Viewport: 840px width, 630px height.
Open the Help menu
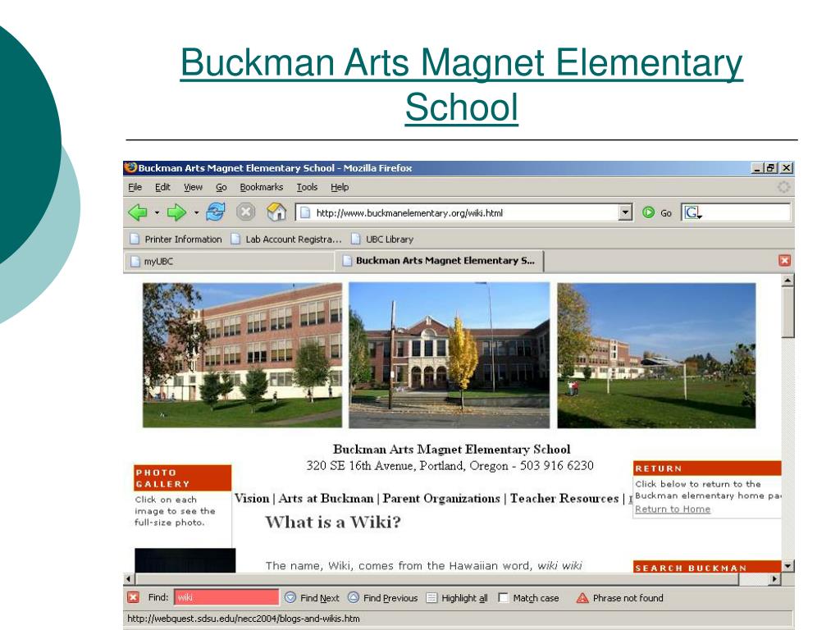(x=340, y=187)
